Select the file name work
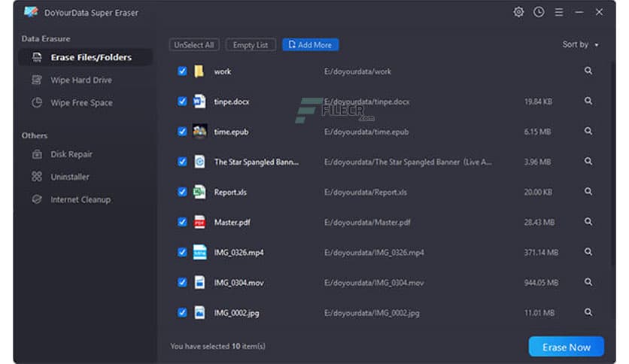This screenshot has width=629, height=364. pos(223,71)
